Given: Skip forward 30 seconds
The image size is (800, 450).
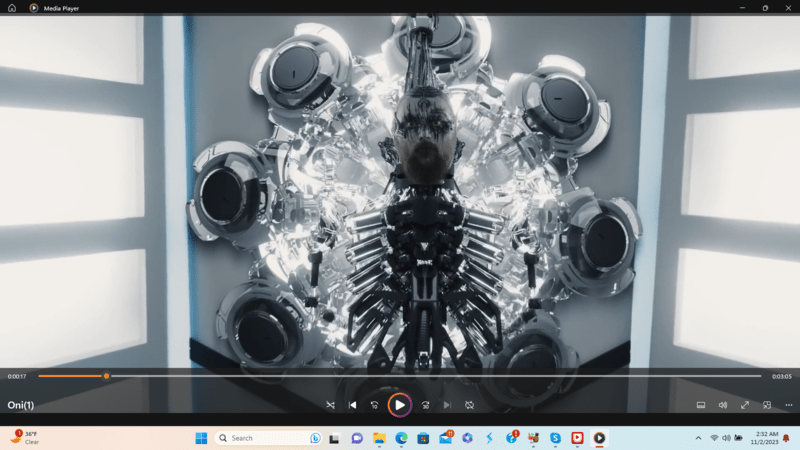Looking at the screenshot, I should point(425,405).
